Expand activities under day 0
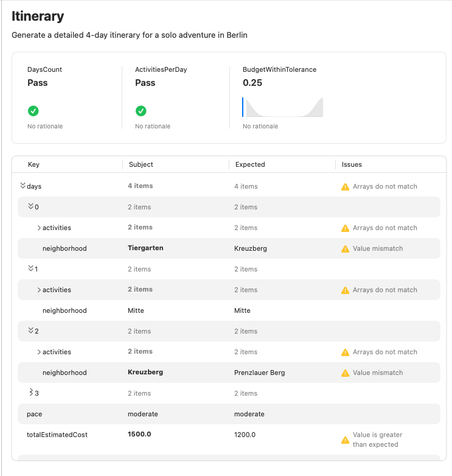This screenshot has width=452, height=476. tap(39, 228)
